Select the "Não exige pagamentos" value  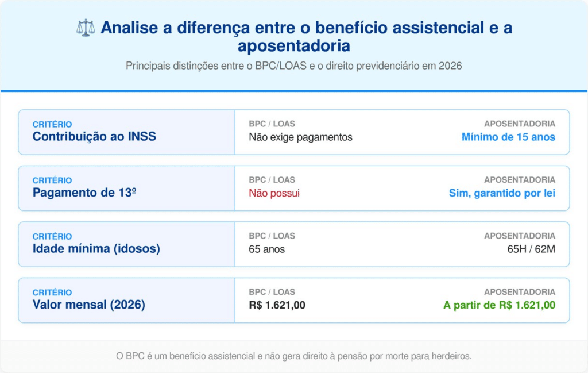point(300,137)
